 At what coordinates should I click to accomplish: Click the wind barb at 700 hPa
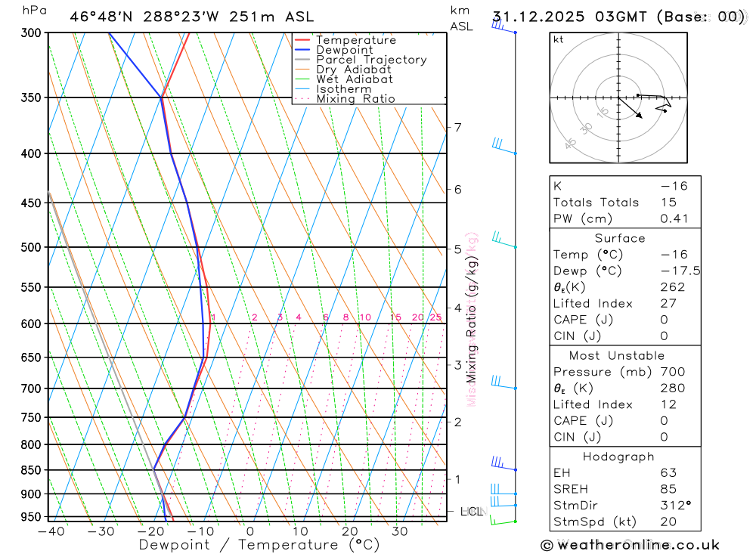click(x=503, y=382)
